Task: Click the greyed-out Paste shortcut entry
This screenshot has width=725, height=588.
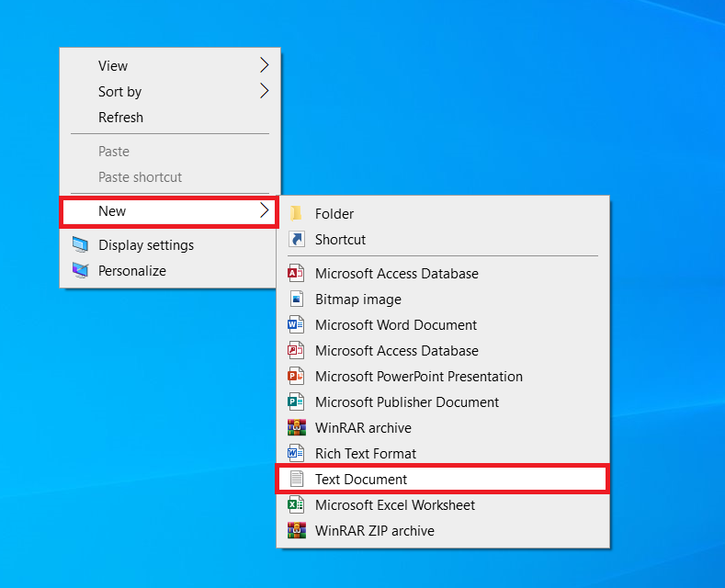Action: (140, 177)
